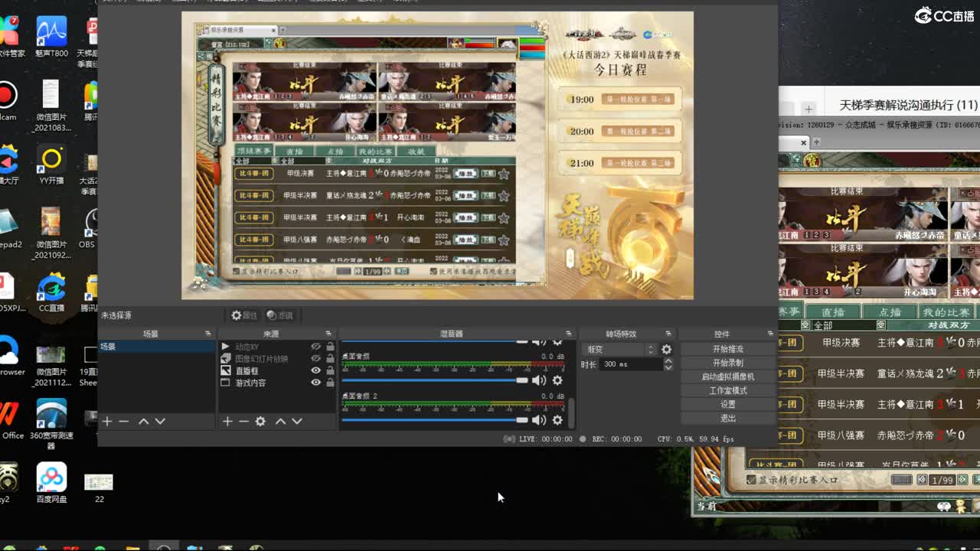Click the Controls (控件) panel undock icon

pos(769,334)
